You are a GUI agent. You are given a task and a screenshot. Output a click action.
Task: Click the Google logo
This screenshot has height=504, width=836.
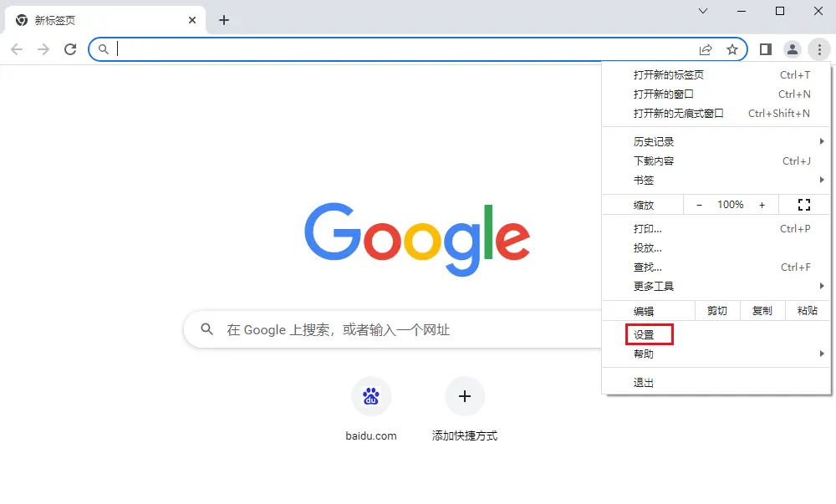point(417,239)
